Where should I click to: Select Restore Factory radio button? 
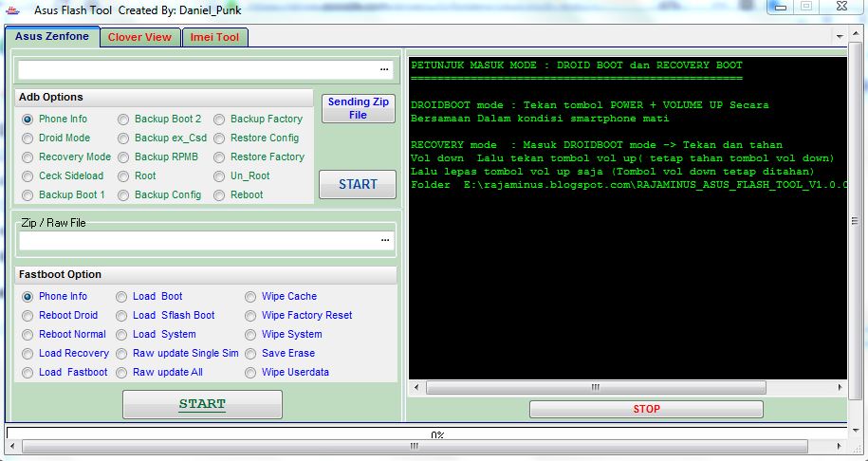(x=219, y=157)
